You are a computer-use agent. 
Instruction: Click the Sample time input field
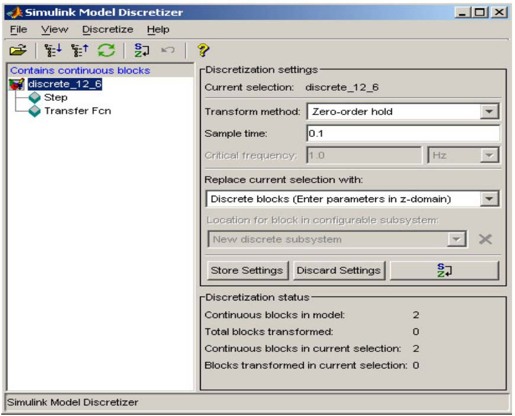click(403, 134)
